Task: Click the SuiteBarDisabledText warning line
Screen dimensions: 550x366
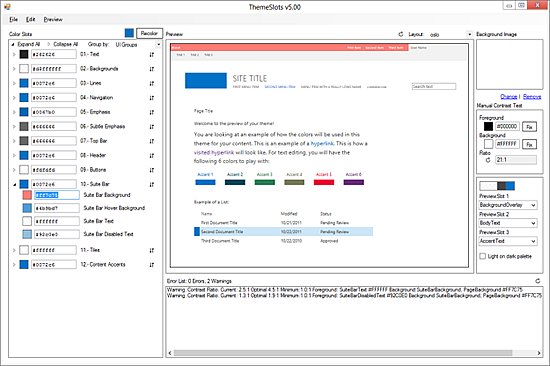Action: [x=354, y=296]
